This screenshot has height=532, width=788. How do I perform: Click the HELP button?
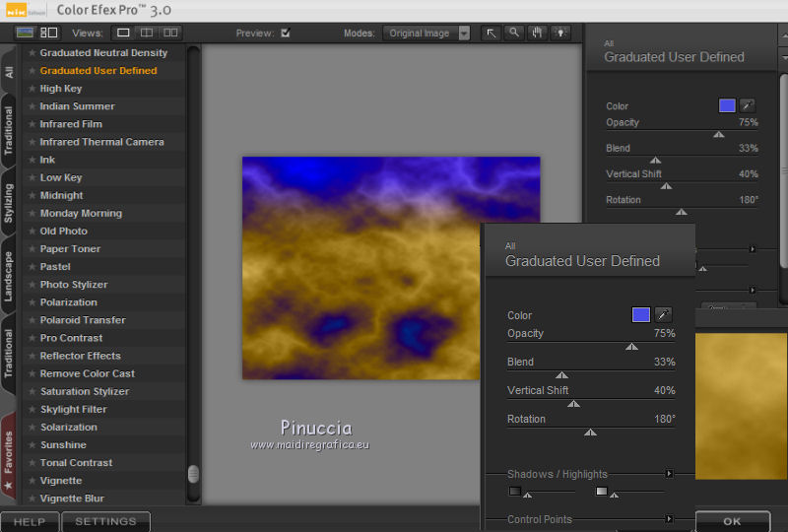[30, 522]
